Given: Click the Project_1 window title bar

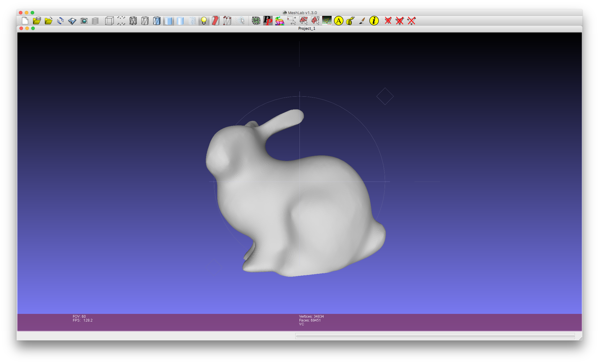Looking at the screenshot, I should coord(307,28).
